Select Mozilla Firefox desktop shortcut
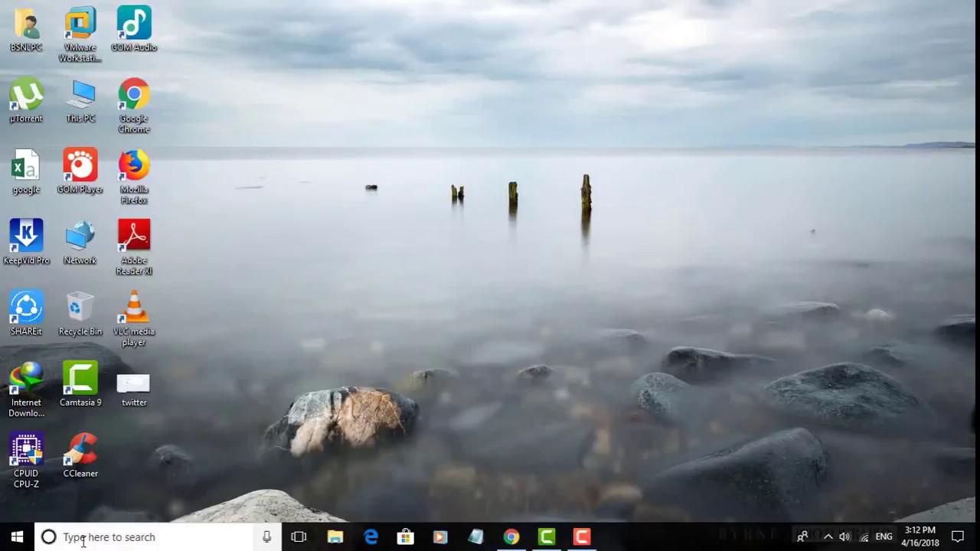The height and width of the screenshot is (551, 980). [134, 177]
